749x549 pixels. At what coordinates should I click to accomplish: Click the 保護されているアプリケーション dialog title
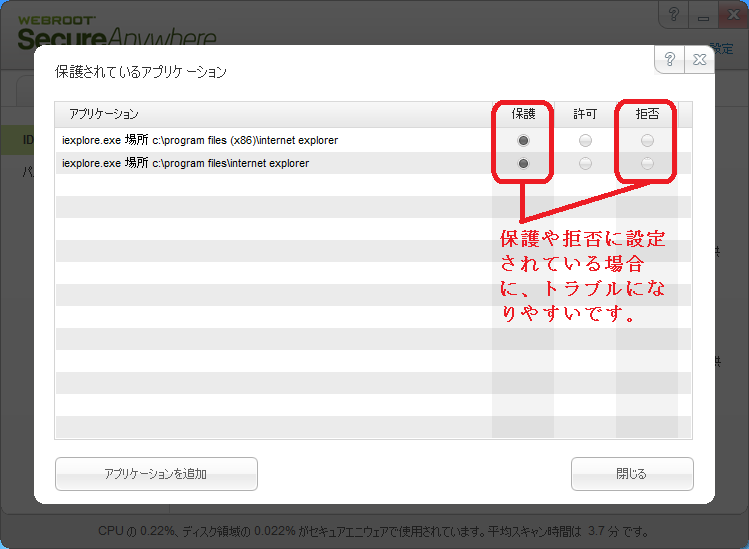point(141,72)
